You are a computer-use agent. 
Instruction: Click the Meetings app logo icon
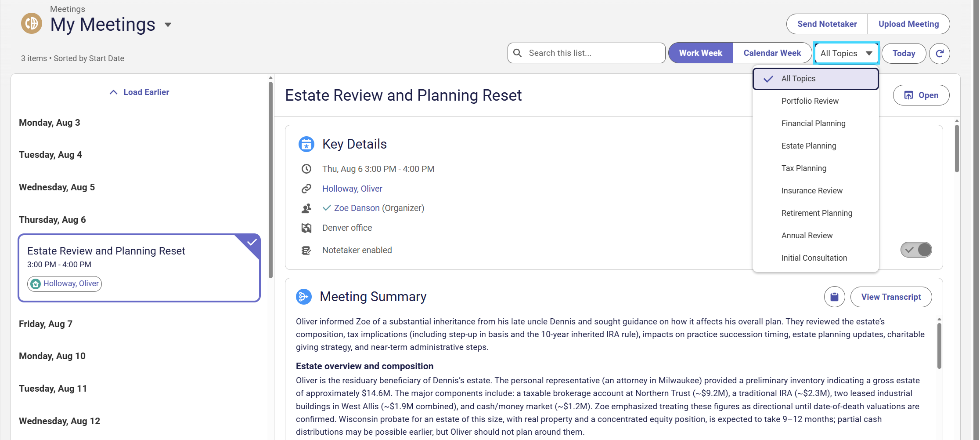[x=32, y=23]
